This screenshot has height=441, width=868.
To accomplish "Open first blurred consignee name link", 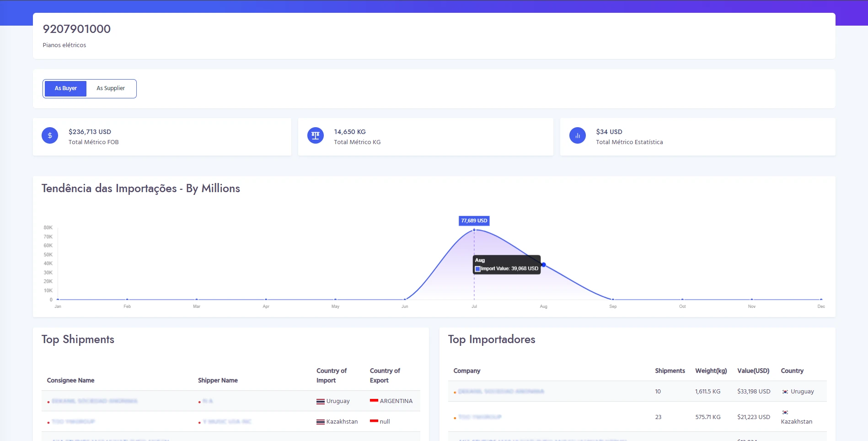I will [x=94, y=401].
